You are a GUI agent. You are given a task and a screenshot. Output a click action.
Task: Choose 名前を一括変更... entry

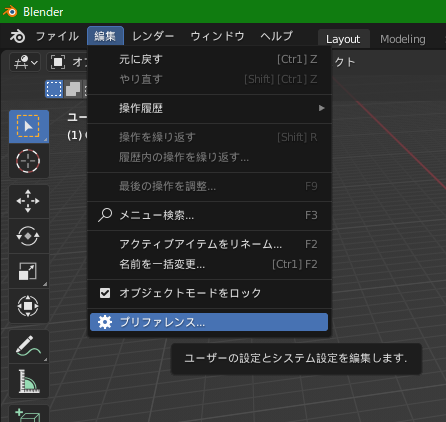209,264
